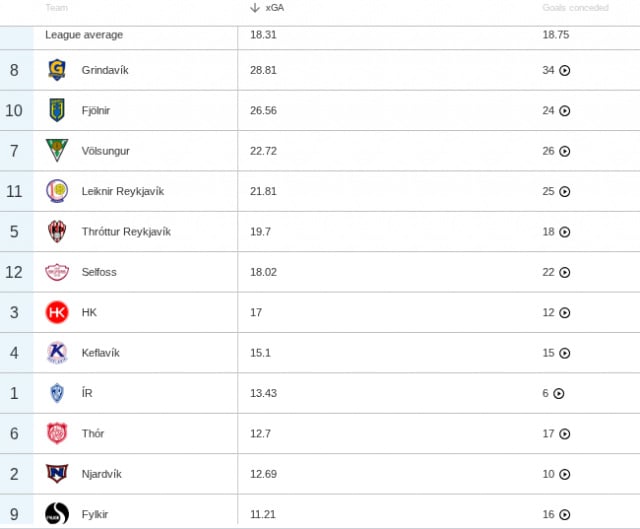Click the play icon beside Völsungur's 26 goals
Image resolution: width=640 pixels, height=529 pixels.
564,151
